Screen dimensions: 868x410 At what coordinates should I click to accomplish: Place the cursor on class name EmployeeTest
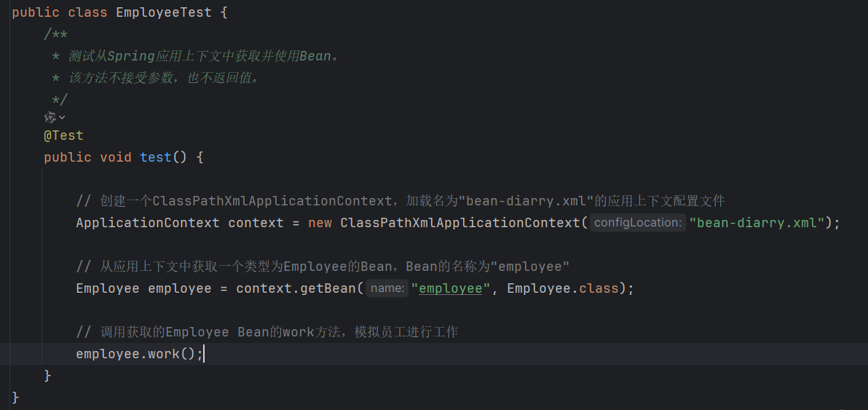point(164,12)
